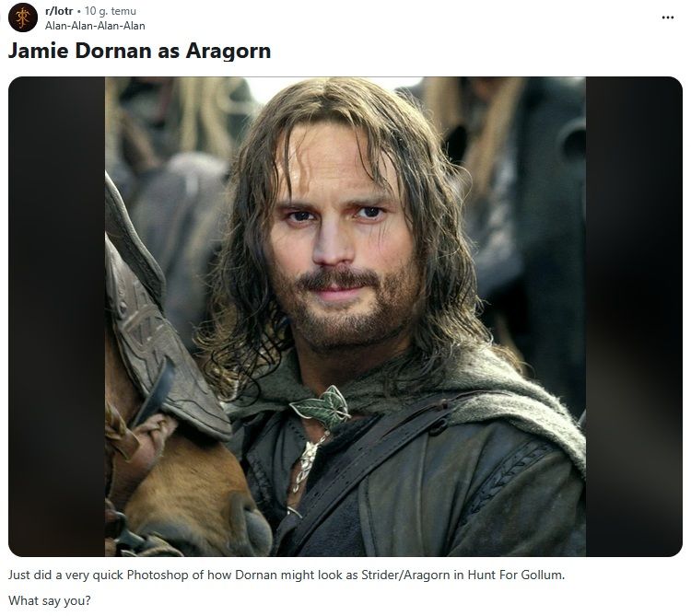
Task: Click the post body sentence about Photoshop
Action: pos(287,575)
